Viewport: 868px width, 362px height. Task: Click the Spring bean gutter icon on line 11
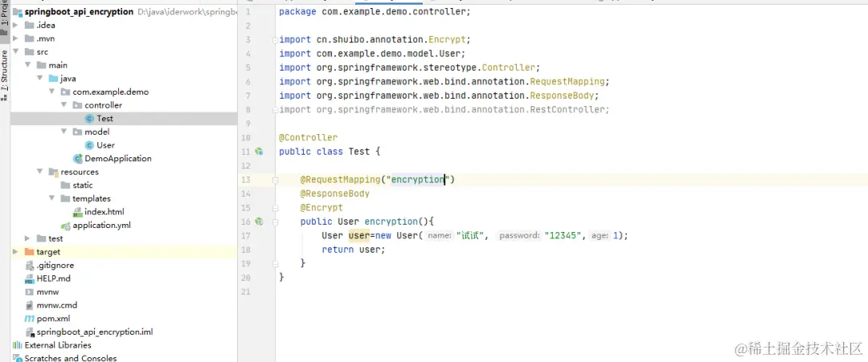coord(259,152)
